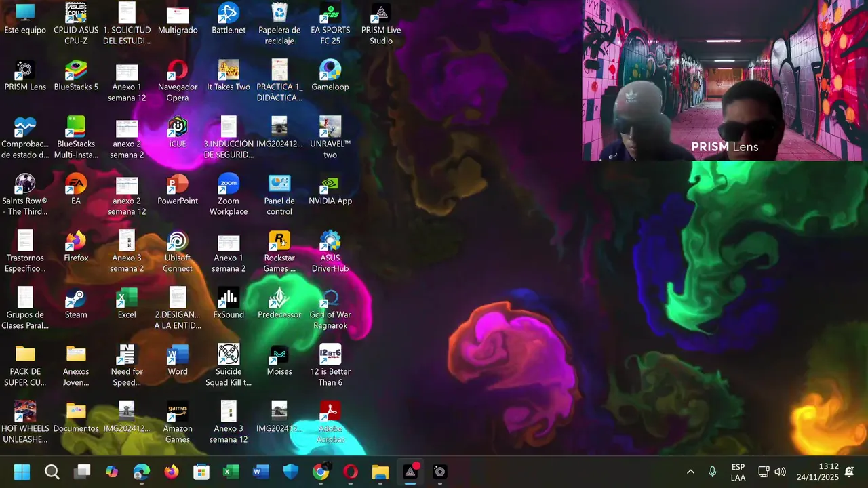868x488 pixels.
Task: Show hidden system tray icons
Action: pyautogui.click(x=690, y=472)
